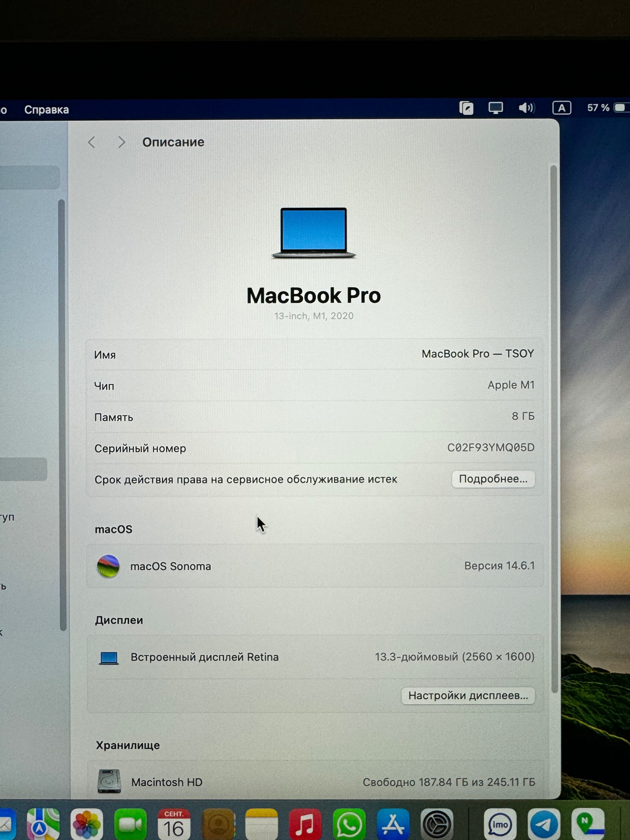The height and width of the screenshot is (840, 630).
Task: Click the serial number C02F93YMQ05D
Action: coord(491,447)
